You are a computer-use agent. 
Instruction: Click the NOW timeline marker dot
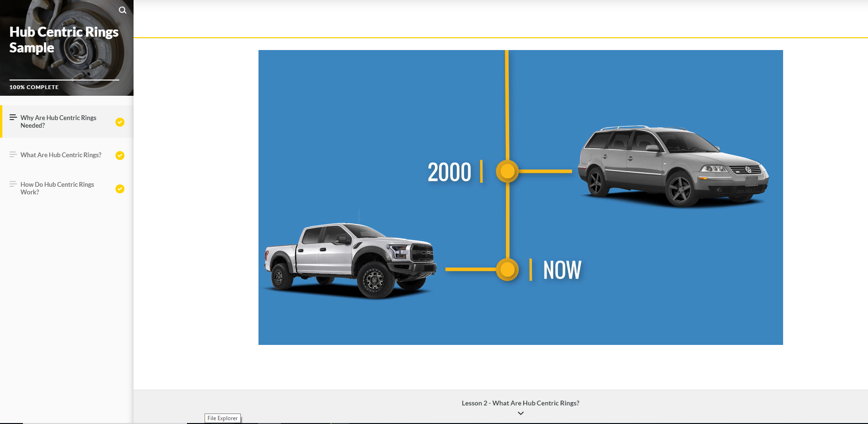point(507,270)
